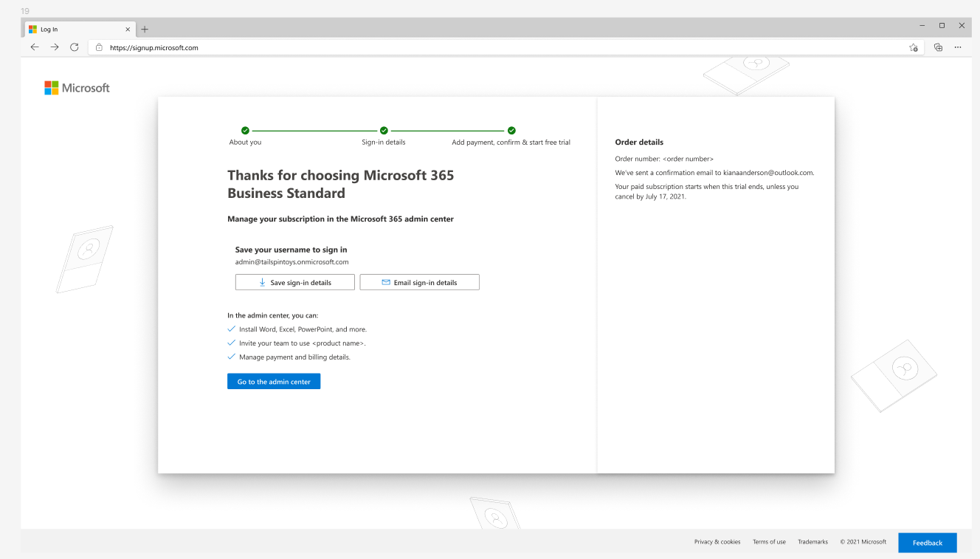Maximize the browser window
980x559 pixels.
click(942, 26)
